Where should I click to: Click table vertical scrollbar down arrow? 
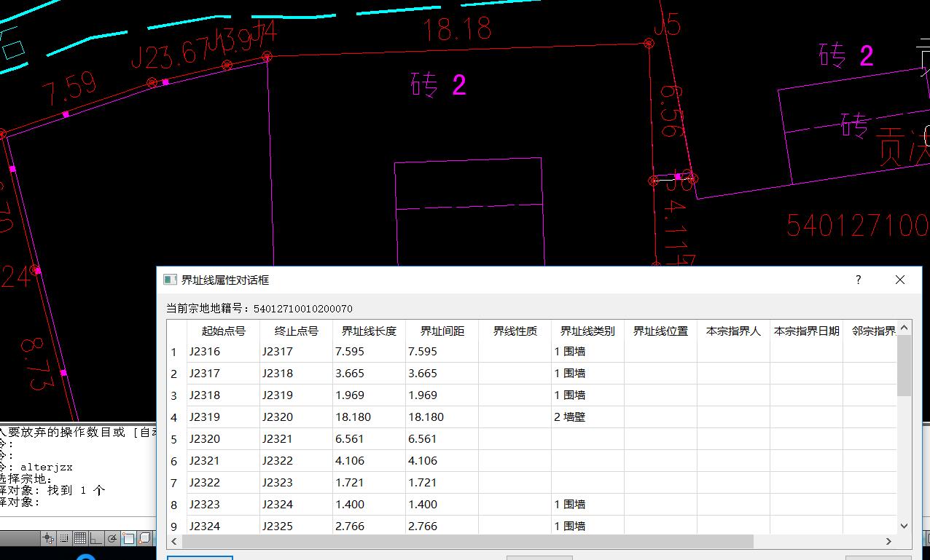pyautogui.click(x=904, y=526)
